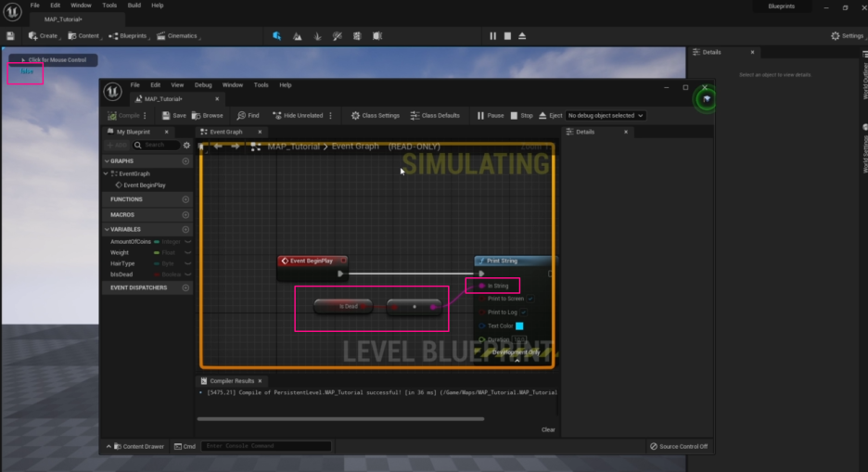Open the blueprint editor Help menu
This screenshot has height=472, width=868.
(x=285, y=85)
